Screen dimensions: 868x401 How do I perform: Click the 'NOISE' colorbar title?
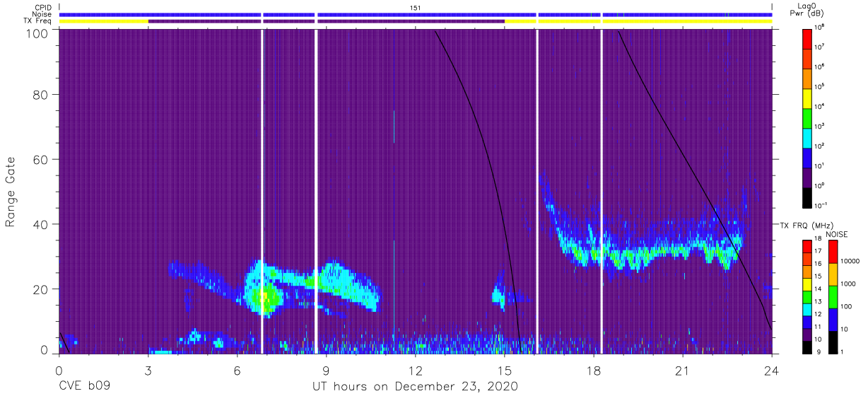point(836,234)
